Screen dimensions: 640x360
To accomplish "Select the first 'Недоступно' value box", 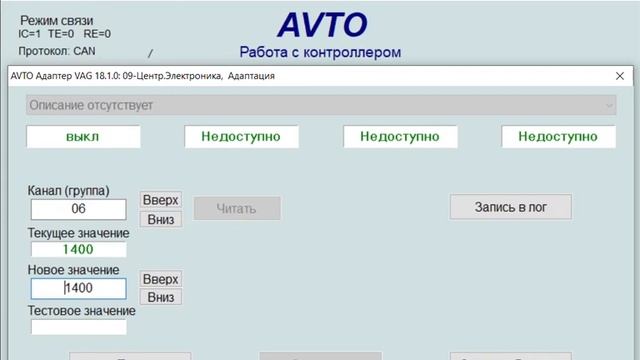I will [241, 137].
